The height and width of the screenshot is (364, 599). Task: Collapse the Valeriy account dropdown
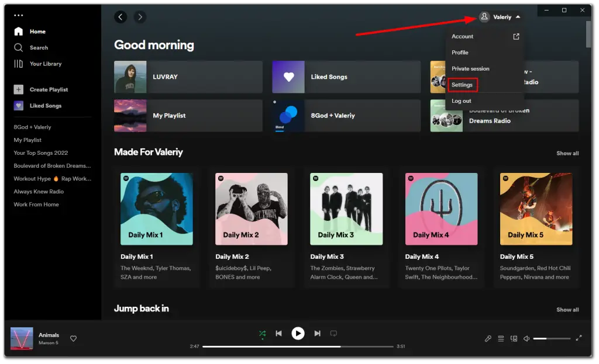pos(500,16)
